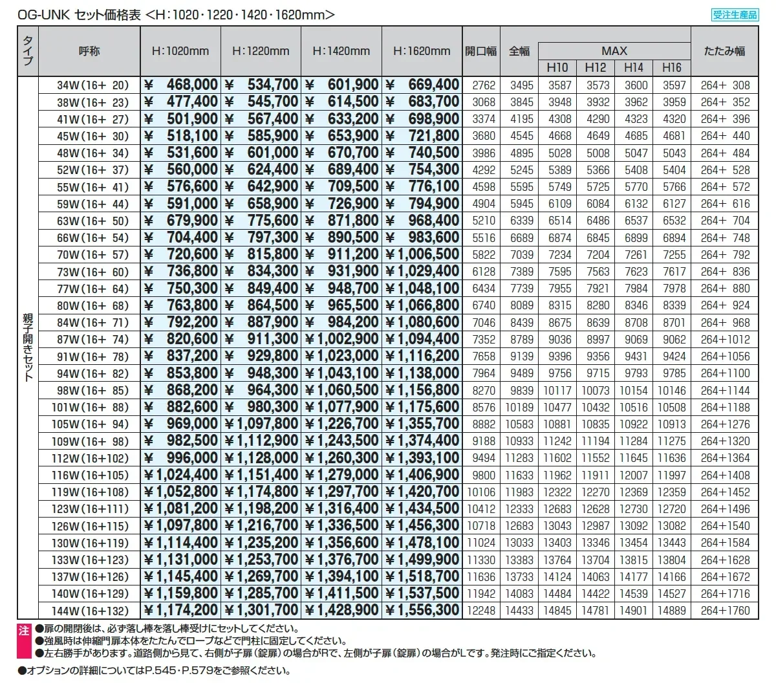The height and width of the screenshot is (700, 776).
Task: Click price ¥837,200
Action: [x=180, y=356]
